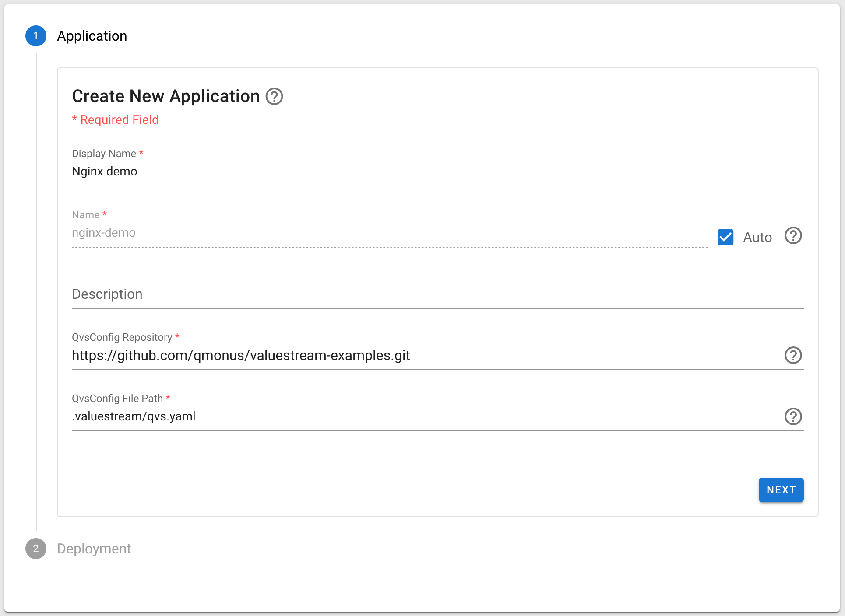Click QvsConfig File Path help icon
Image resolution: width=845 pixels, height=616 pixels.
tap(793, 416)
